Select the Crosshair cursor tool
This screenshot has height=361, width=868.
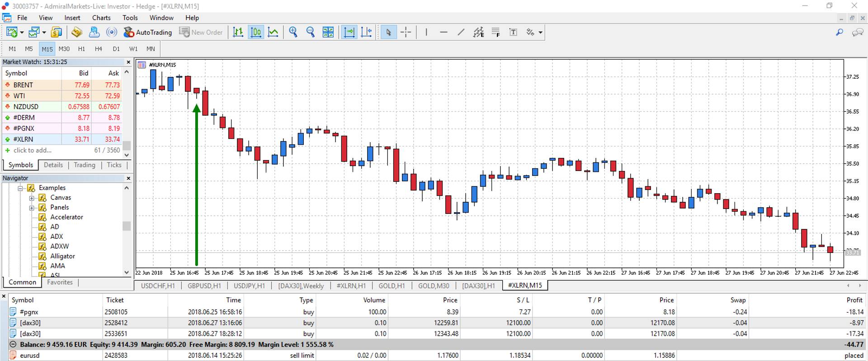coord(406,32)
